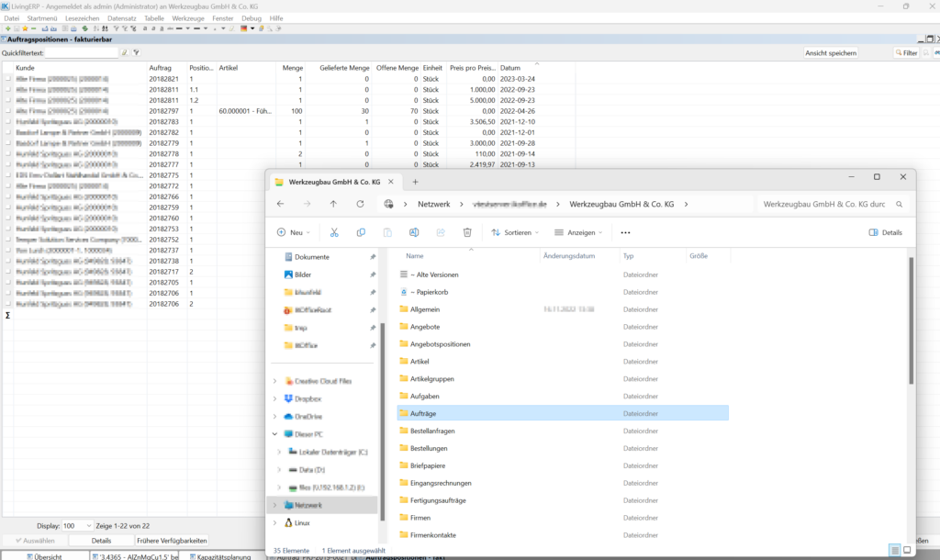This screenshot has width=940, height=560.
Task: Tick the row checkbox for Auftrag 20182752
Action: [x=7, y=240]
